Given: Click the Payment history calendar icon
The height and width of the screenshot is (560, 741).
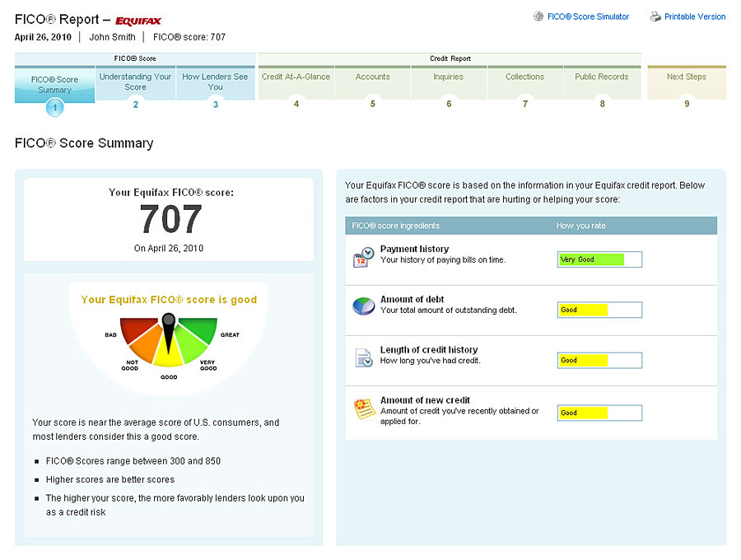Looking at the screenshot, I should [363, 257].
